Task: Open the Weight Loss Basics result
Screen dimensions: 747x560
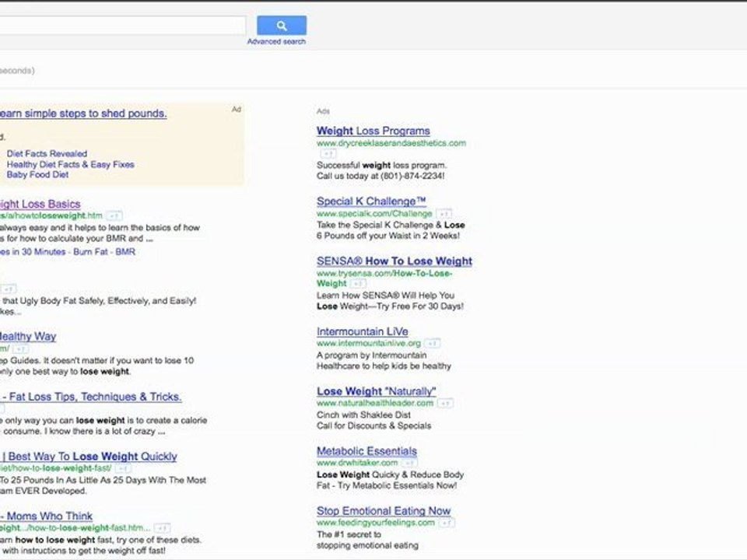Action: (x=40, y=205)
